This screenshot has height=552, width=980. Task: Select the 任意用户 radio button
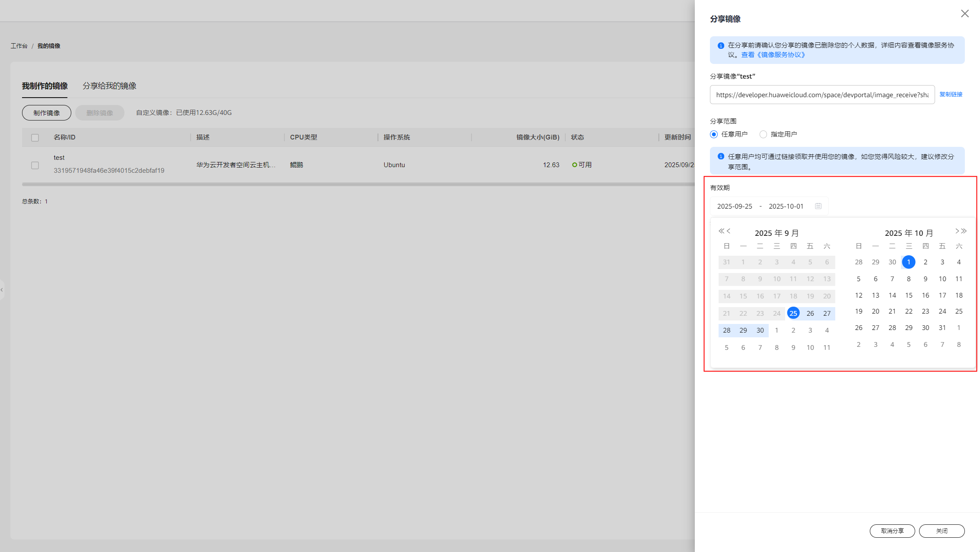coord(714,134)
